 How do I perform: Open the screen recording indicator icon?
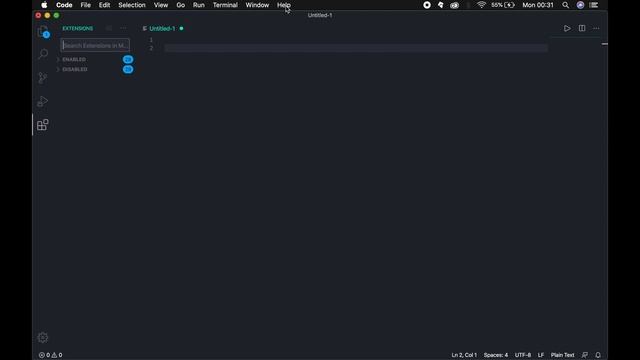[x=427, y=5]
